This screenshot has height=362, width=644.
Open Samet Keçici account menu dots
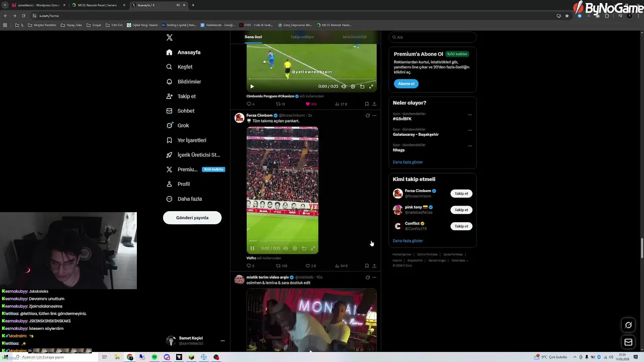(222, 340)
